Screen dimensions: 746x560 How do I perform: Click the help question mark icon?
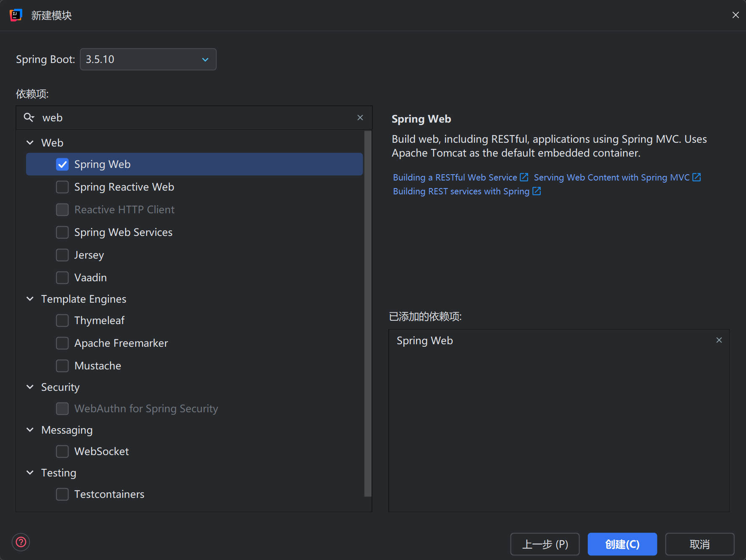coord(21,542)
